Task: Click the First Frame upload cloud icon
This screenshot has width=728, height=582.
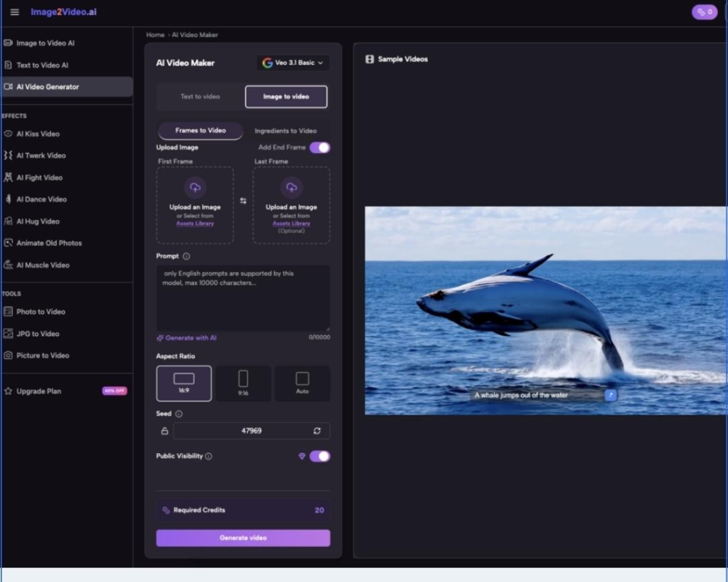Action: click(195, 188)
